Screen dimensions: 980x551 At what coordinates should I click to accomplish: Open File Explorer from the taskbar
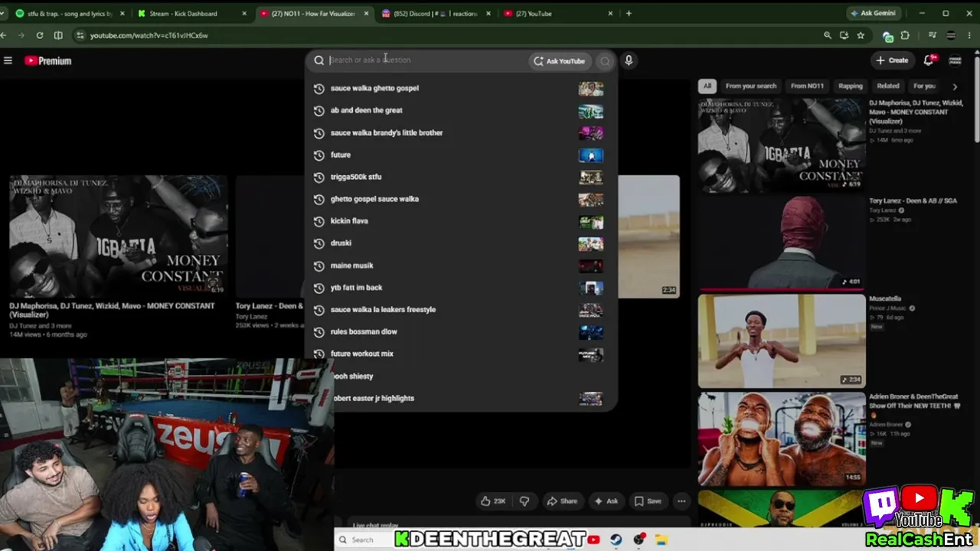pyautogui.click(x=661, y=540)
